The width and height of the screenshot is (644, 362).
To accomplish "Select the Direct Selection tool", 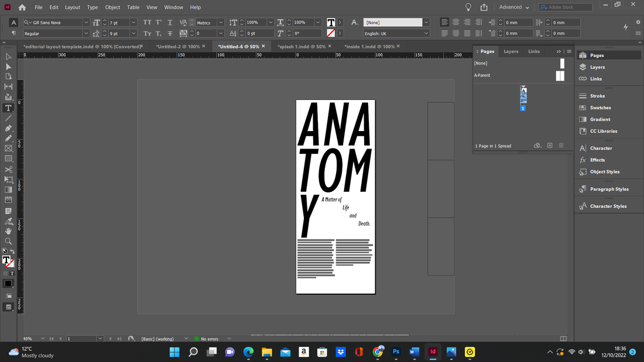I will click(x=8, y=67).
